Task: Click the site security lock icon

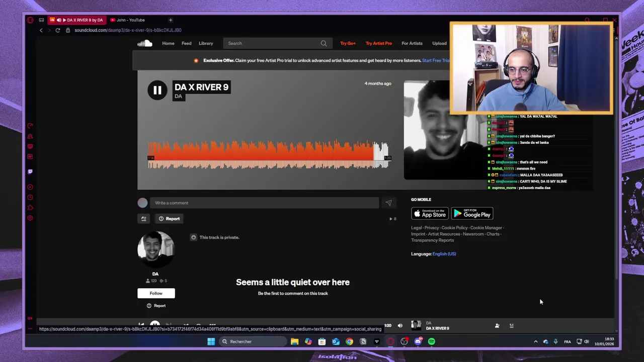Action: pyautogui.click(x=68, y=30)
